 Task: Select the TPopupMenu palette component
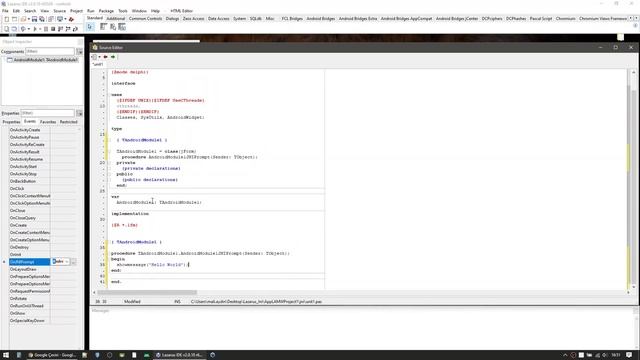pos(113,27)
